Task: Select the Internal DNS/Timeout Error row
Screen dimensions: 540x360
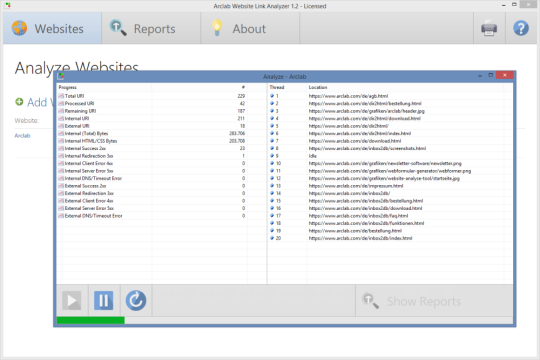Action: coord(152,178)
